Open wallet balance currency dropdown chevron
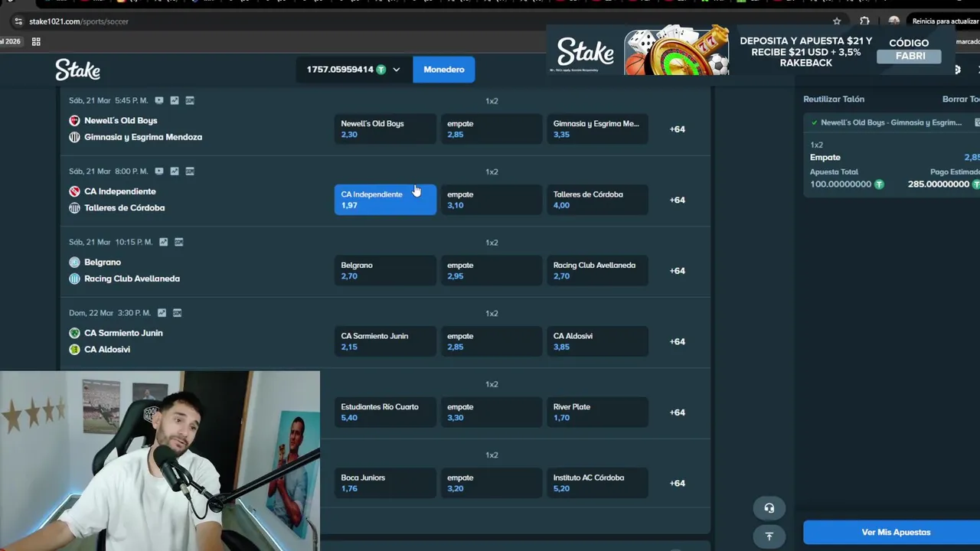 point(396,70)
